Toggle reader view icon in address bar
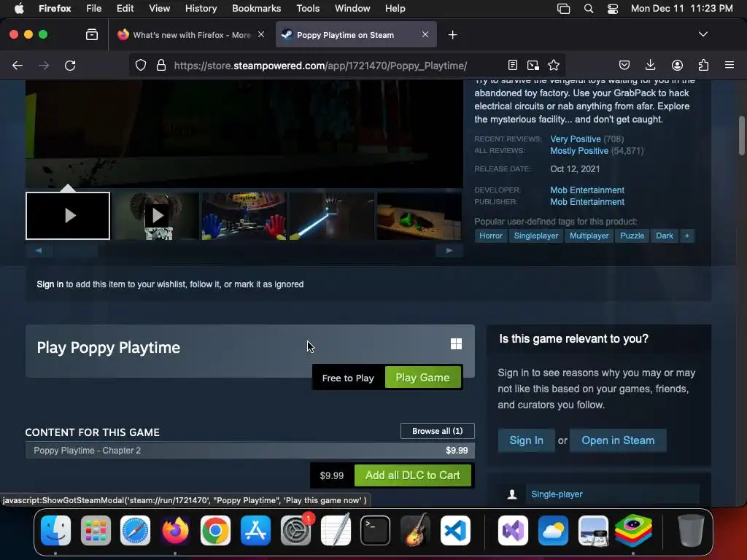 [x=513, y=65]
